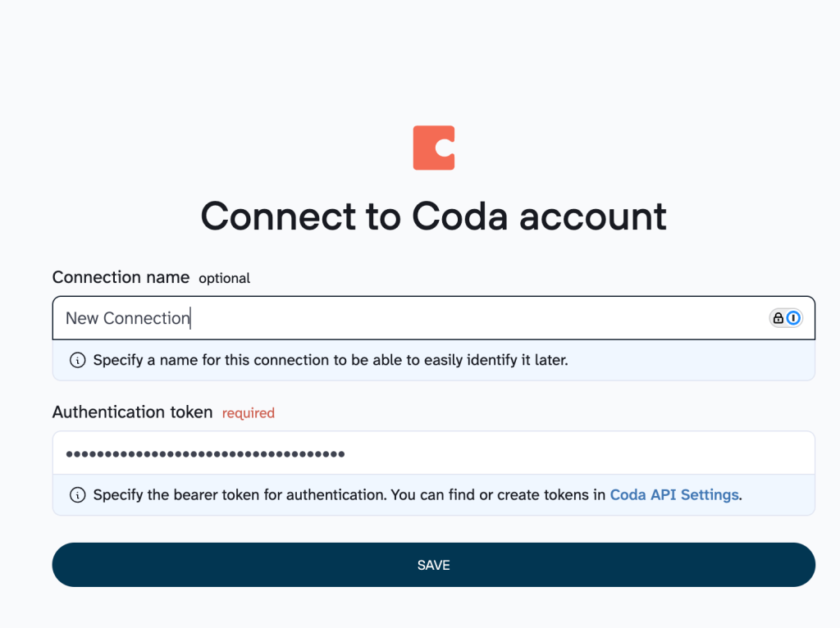Image resolution: width=840 pixels, height=628 pixels.
Task: Click inside the New Connection input field
Action: click(x=328, y=318)
